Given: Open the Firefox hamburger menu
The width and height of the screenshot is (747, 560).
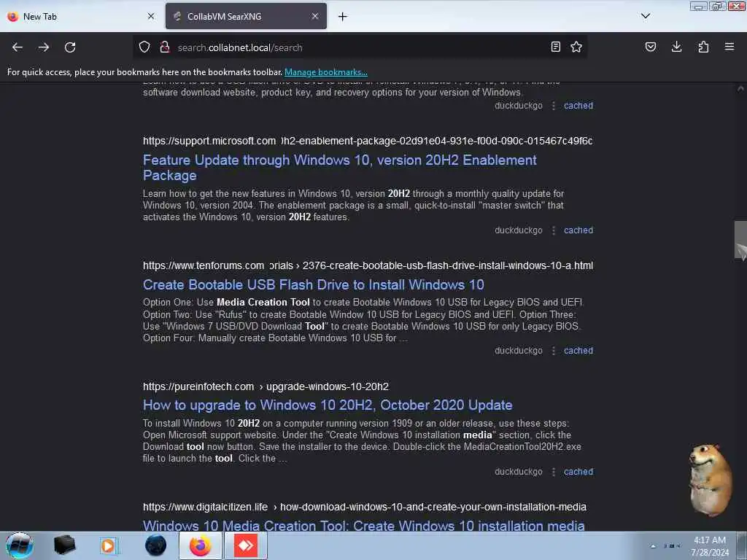Looking at the screenshot, I should [729, 47].
